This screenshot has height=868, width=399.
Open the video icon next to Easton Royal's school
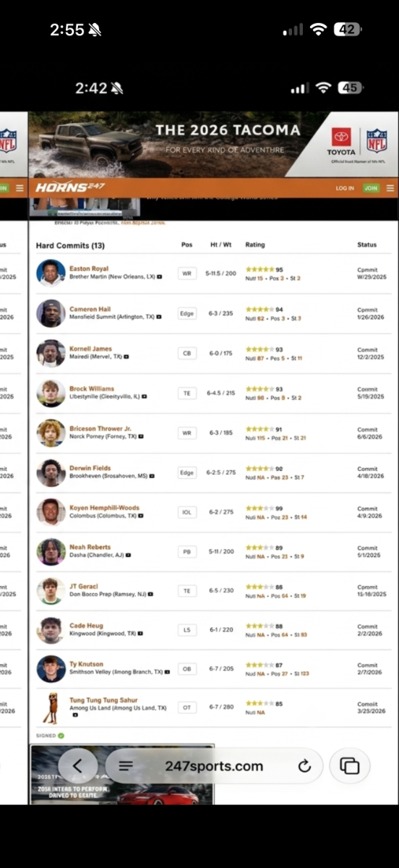[160, 277]
